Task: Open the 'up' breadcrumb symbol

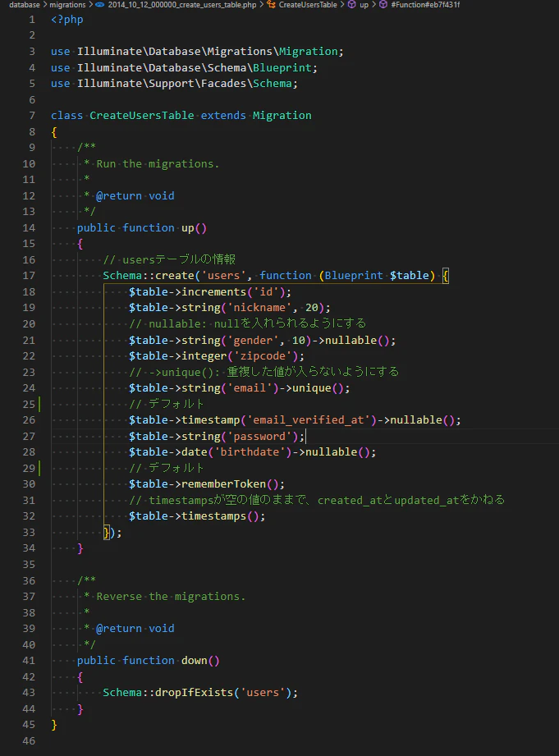Action: point(364,5)
